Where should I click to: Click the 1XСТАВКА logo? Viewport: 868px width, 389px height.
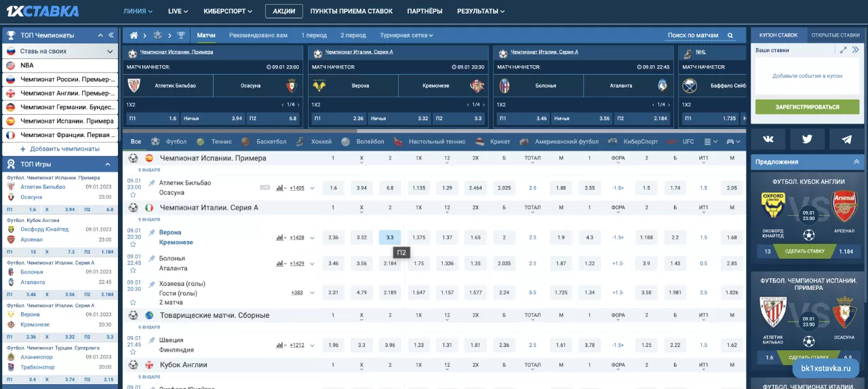click(x=43, y=11)
